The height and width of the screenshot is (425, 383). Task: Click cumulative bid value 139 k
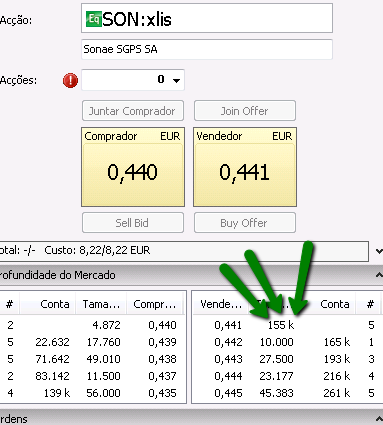coord(57,393)
